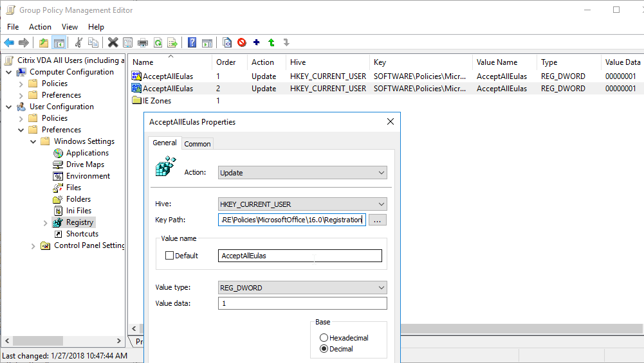Select Environment in the tree

[x=88, y=175]
